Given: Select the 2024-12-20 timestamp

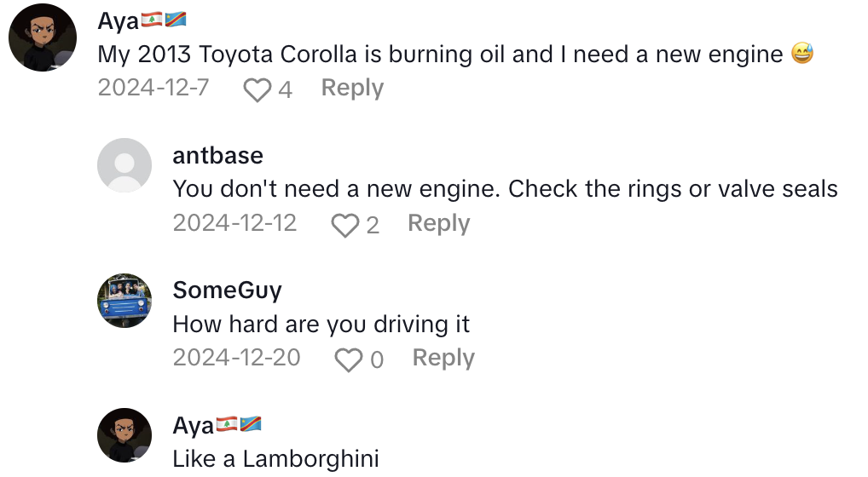Looking at the screenshot, I should [236, 358].
